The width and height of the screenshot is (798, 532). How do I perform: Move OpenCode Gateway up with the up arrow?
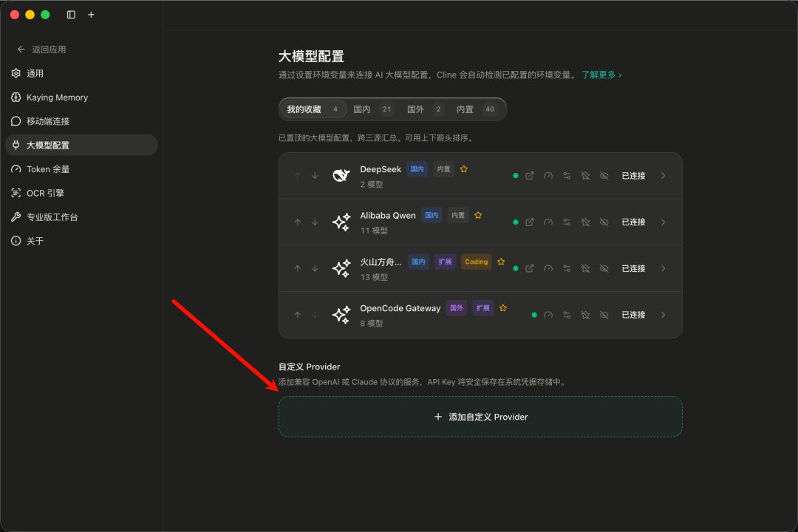click(298, 315)
